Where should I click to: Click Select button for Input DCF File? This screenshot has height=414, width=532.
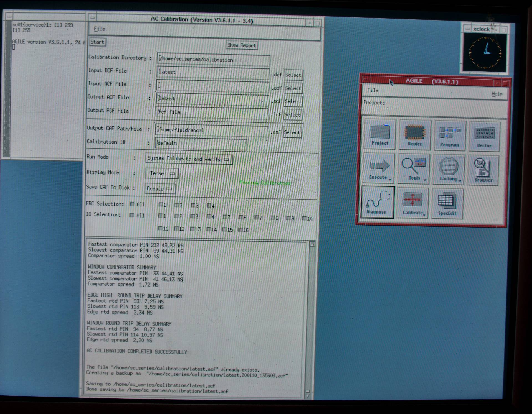click(x=293, y=75)
